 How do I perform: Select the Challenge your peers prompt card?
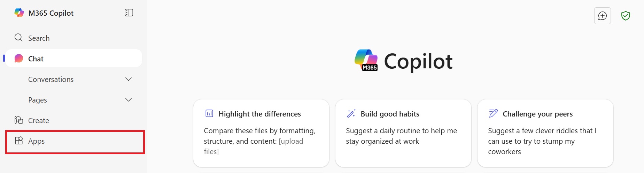pyautogui.click(x=545, y=133)
